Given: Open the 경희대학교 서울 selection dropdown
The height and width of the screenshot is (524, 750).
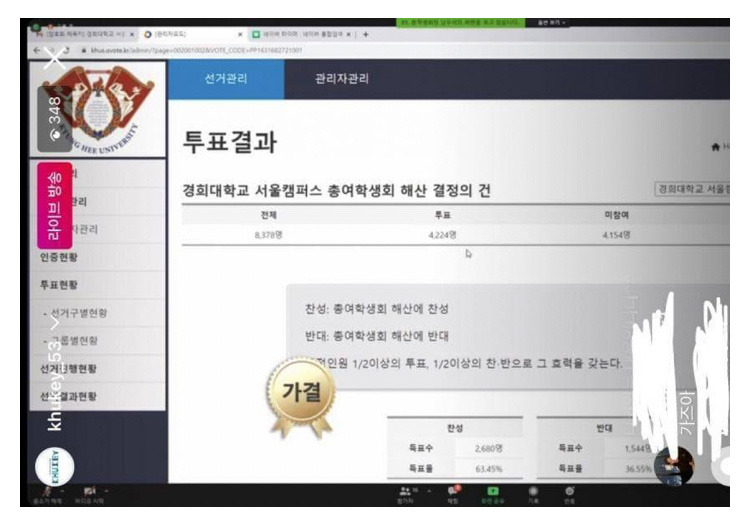Looking at the screenshot, I should [x=692, y=189].
